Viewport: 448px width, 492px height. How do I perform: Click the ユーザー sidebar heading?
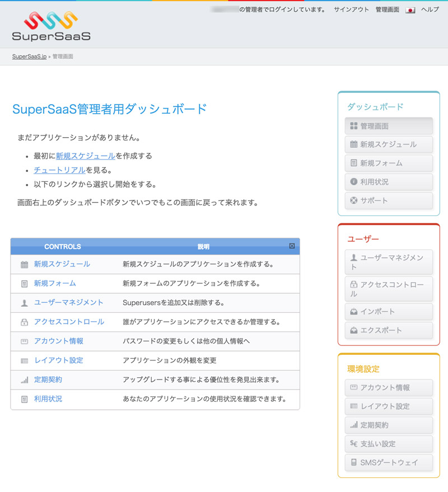(x=363, y=239)
